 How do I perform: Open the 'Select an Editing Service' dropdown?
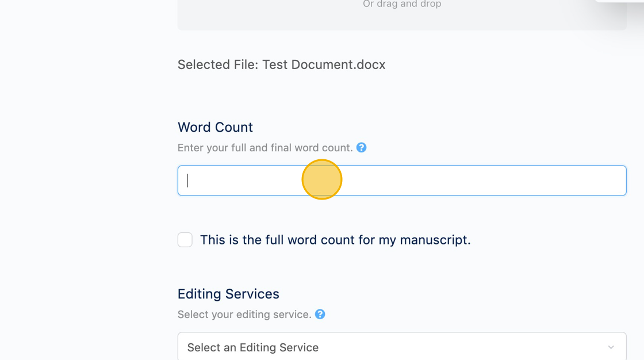pyautogui.click(x=402, y=346)
